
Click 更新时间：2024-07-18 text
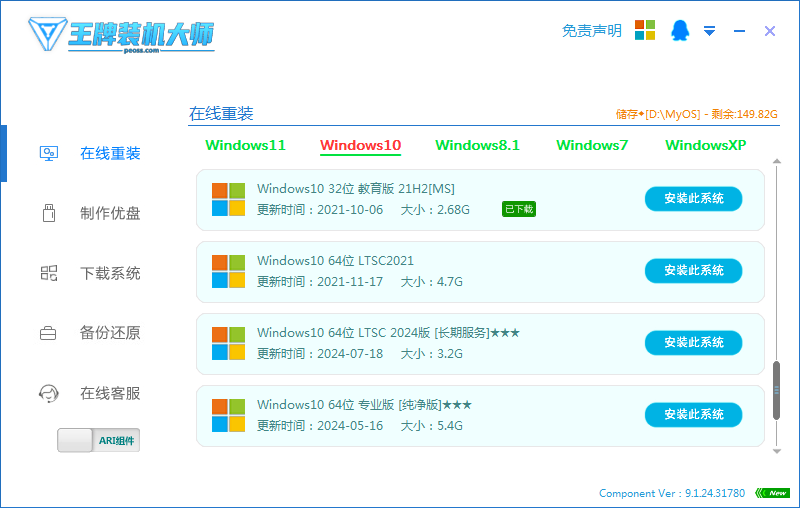coord(320,353)
